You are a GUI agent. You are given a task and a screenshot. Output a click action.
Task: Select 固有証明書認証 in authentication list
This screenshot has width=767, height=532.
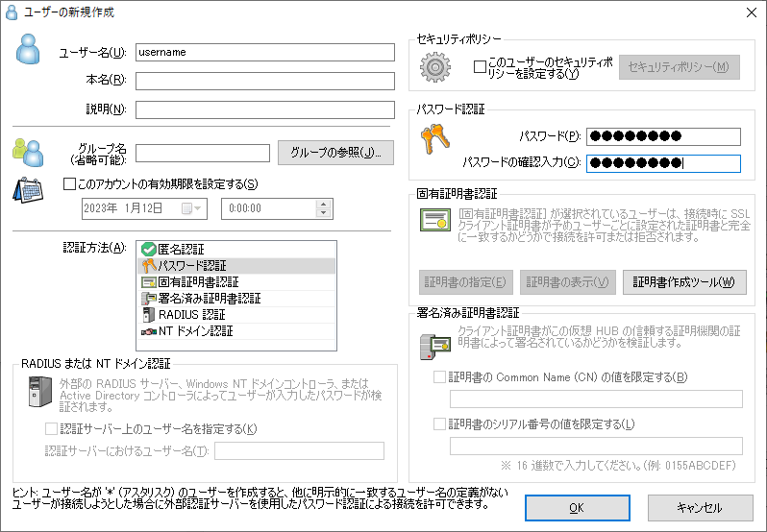(x=236, y=282)
